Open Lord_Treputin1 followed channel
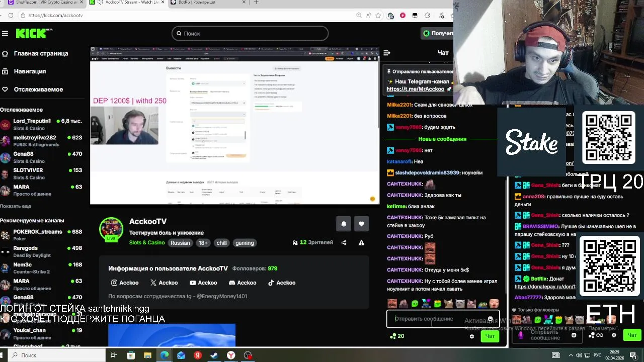Screen dimensions: 644x362 coord(41,124)
